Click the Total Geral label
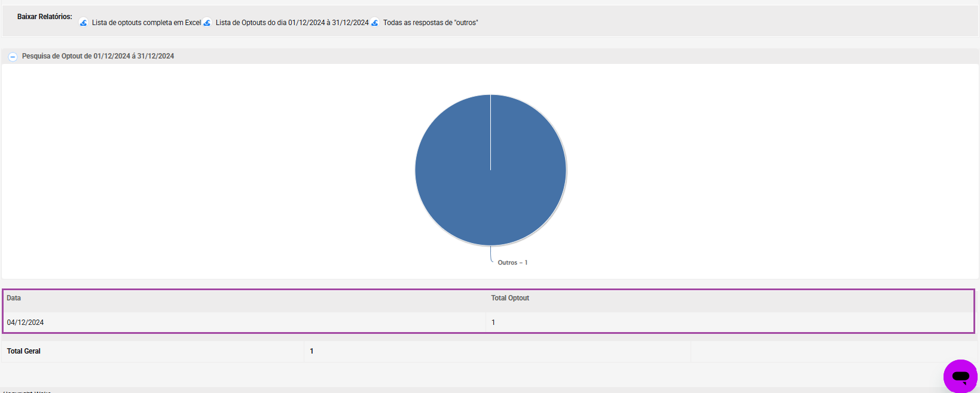This screenshot has height=393, width=980. click(24, 351)
